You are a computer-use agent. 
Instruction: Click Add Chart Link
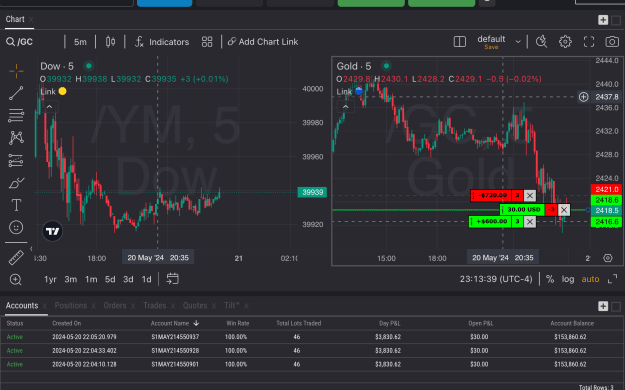(263, 42)
